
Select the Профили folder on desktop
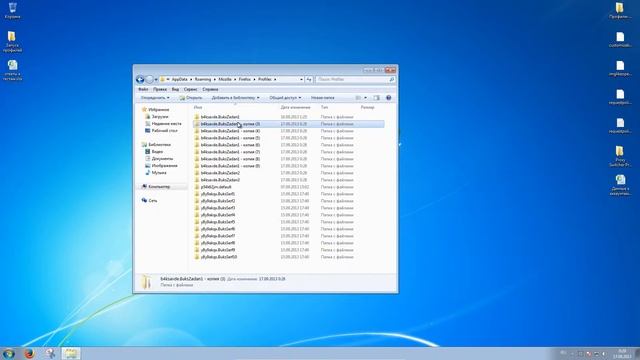tap(620, 11)
